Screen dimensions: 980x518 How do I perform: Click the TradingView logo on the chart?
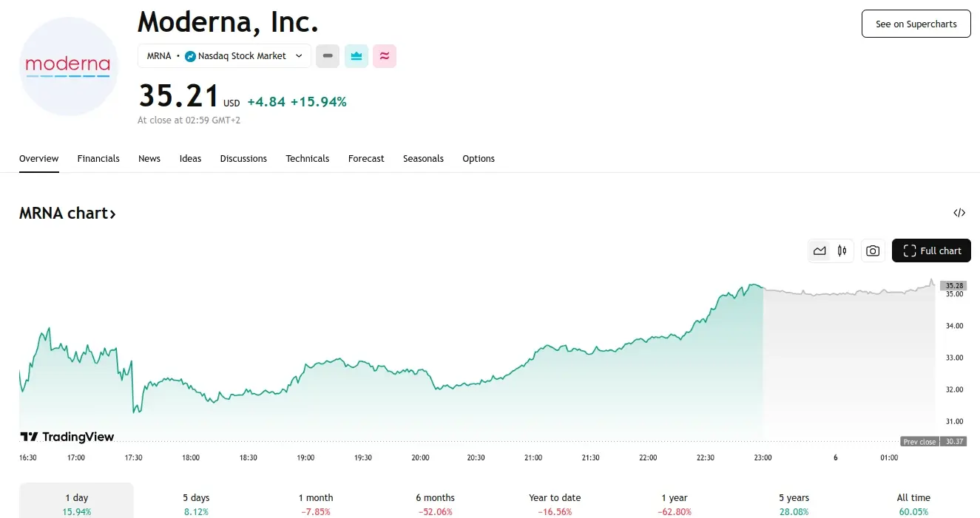67,436
